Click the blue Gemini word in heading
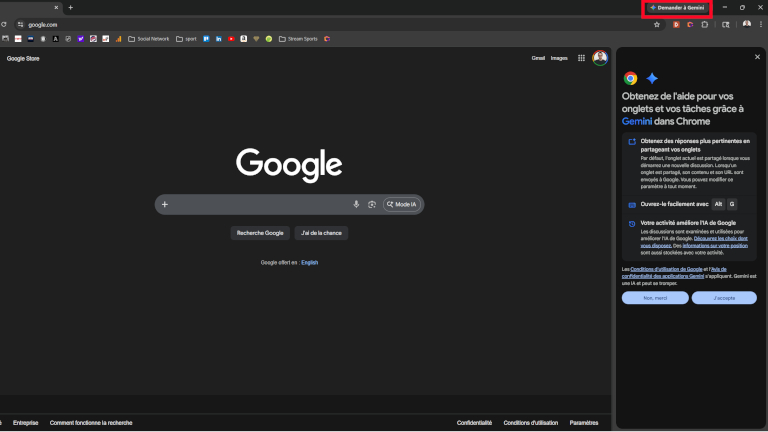 pos(637,121)
